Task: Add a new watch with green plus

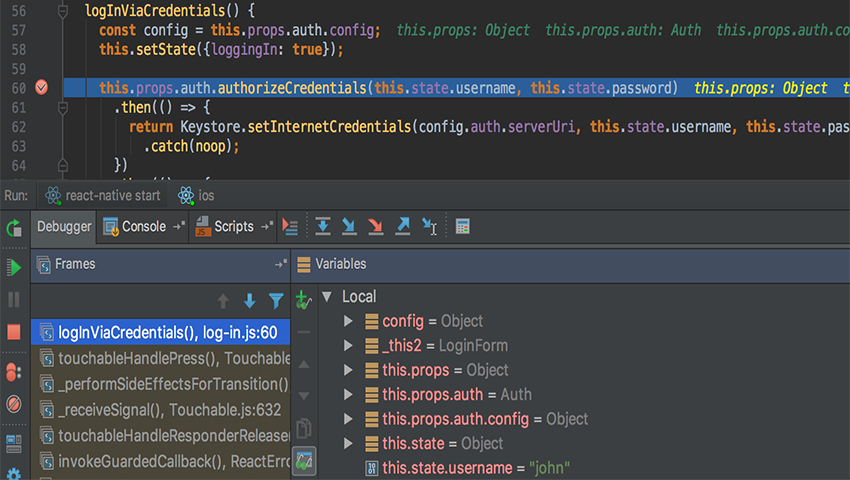Action: (x=303, y=299)
